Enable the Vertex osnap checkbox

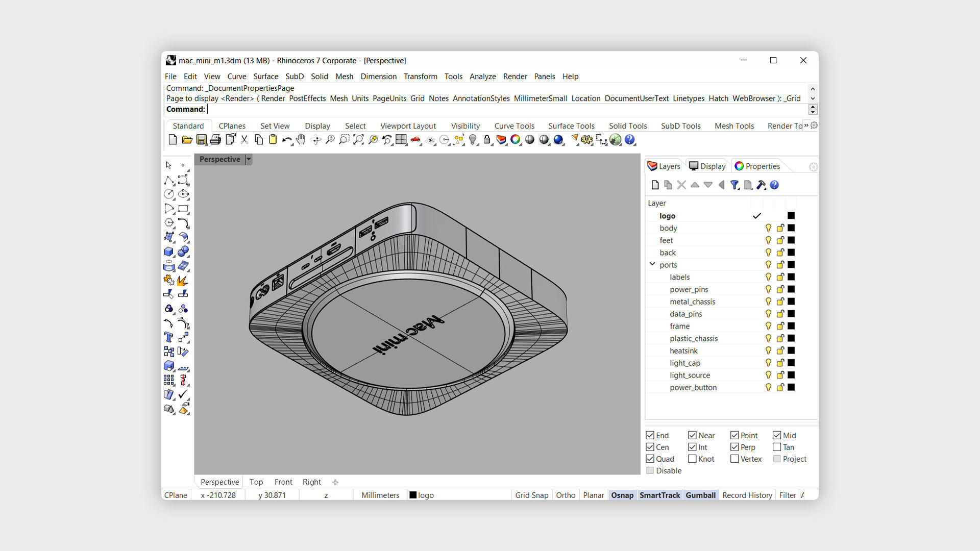[734, 459]
